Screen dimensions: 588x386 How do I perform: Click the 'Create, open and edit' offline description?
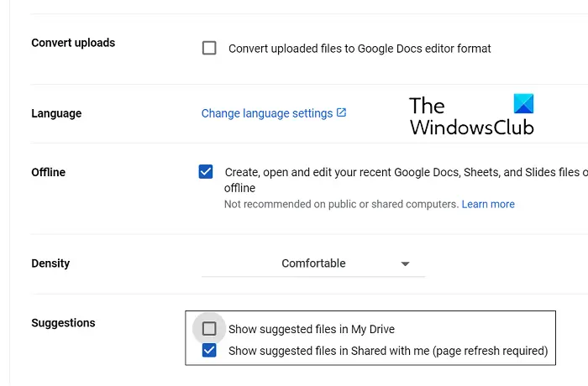click(x=406, y=180)
